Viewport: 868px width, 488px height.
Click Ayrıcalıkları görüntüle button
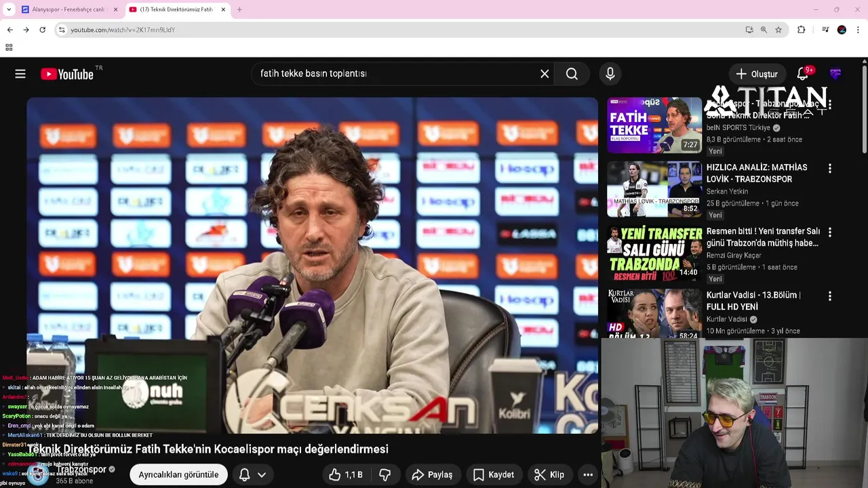tap(178, 474)
